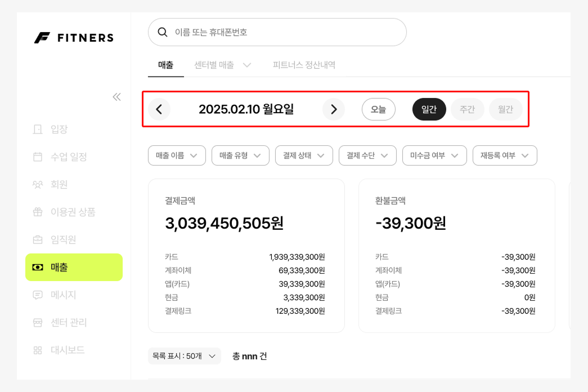Image resolution: width=588 pixels, height=392 pixels.
Task: Open 수업 일정 calendar icon
Action: click(38, 157)
